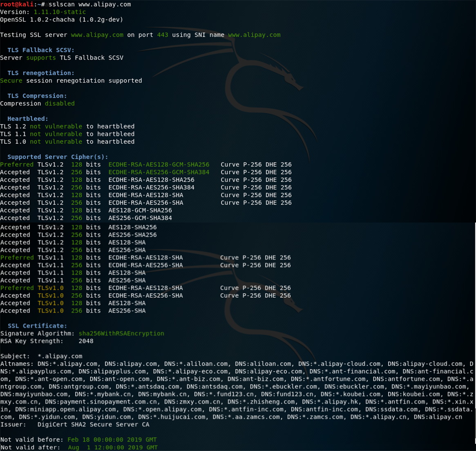Click 'Preferred' on the TLSv1.2 row
Viewport: 476px width, 451px height.
(17, 165)
